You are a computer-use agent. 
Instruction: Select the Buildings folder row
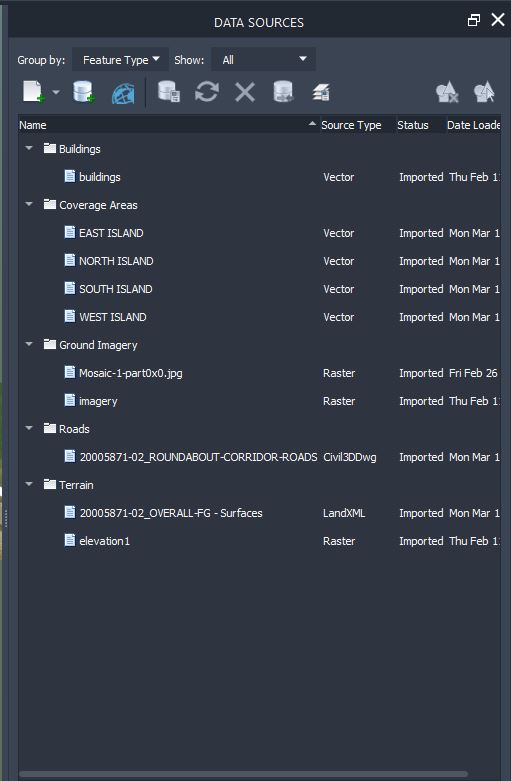259,149
